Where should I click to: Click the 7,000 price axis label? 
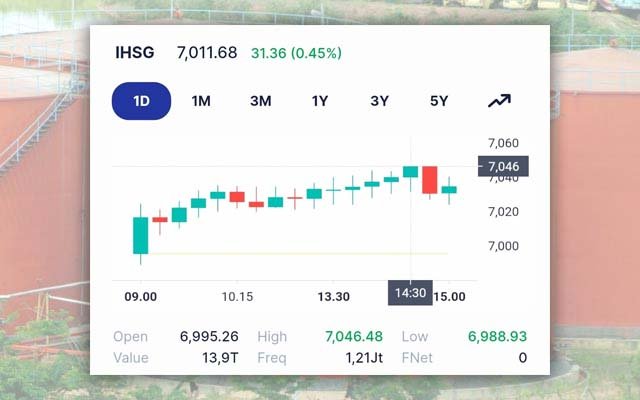point(503,246)
